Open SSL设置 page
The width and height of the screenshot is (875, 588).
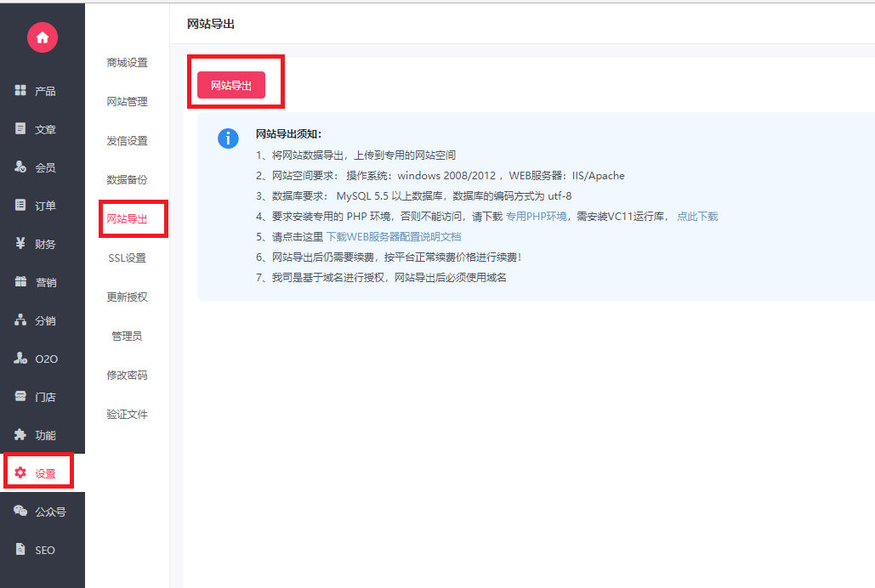click(128, 257)
